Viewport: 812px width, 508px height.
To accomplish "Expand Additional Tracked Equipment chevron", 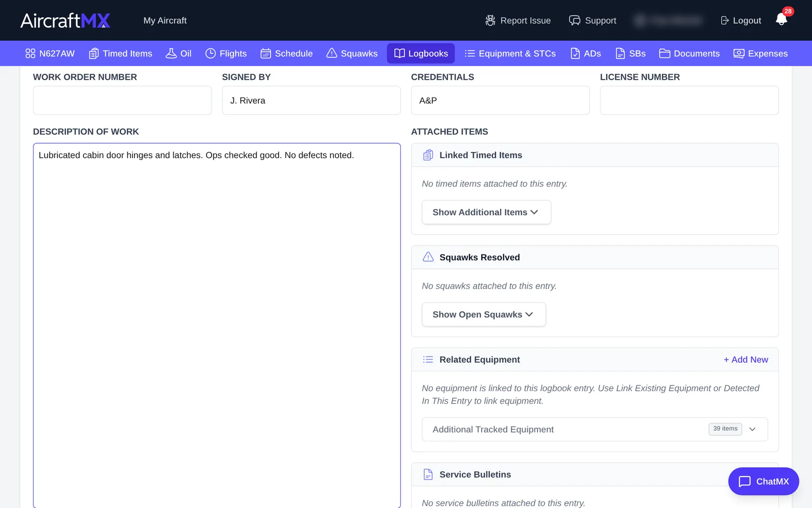I will (753, 429).
